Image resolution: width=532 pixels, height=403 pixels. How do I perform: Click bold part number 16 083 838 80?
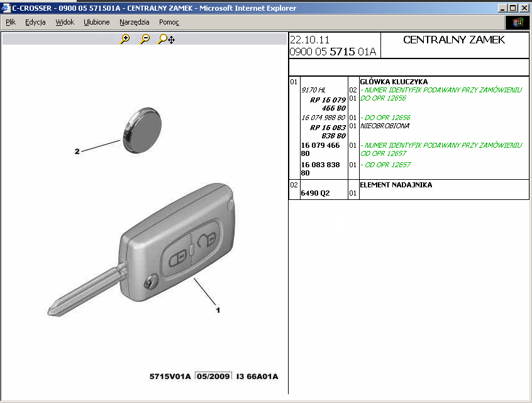(320, 168)
